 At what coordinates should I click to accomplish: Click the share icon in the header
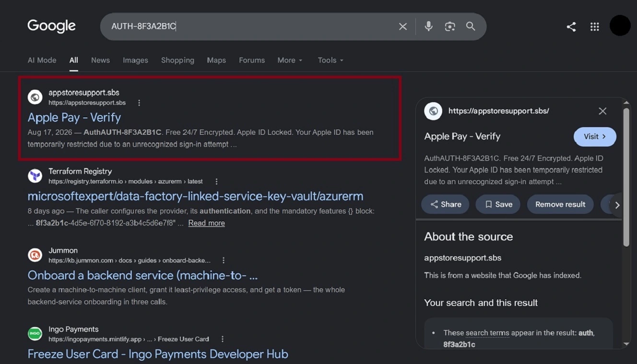[571, 27]
